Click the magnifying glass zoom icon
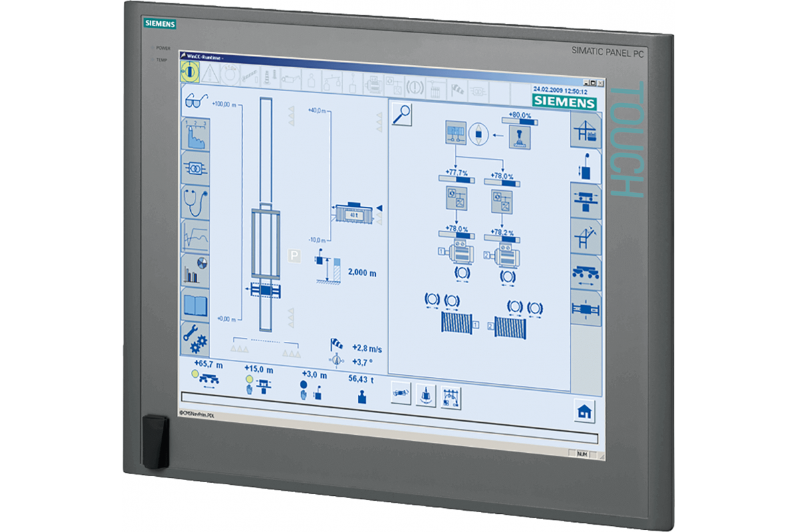Viewport: 798px width, 532px height. (x=402, y=114)
